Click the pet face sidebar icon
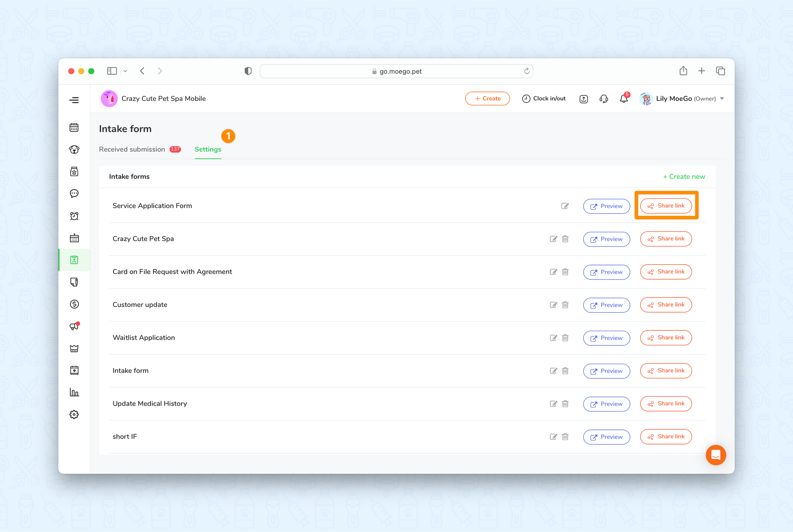Image resolution: width=793 pixels, height=532 pixels. coord(74,150)
